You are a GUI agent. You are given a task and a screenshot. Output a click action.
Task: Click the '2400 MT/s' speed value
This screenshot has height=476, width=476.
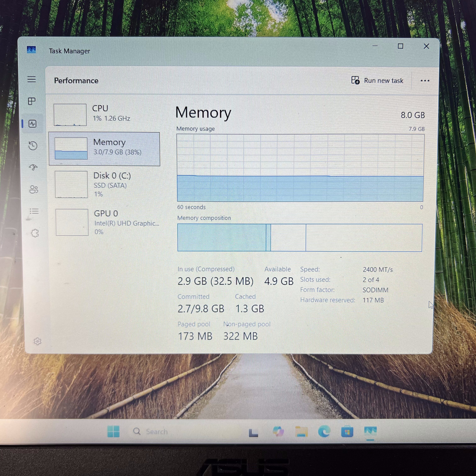tap(378, 269)
